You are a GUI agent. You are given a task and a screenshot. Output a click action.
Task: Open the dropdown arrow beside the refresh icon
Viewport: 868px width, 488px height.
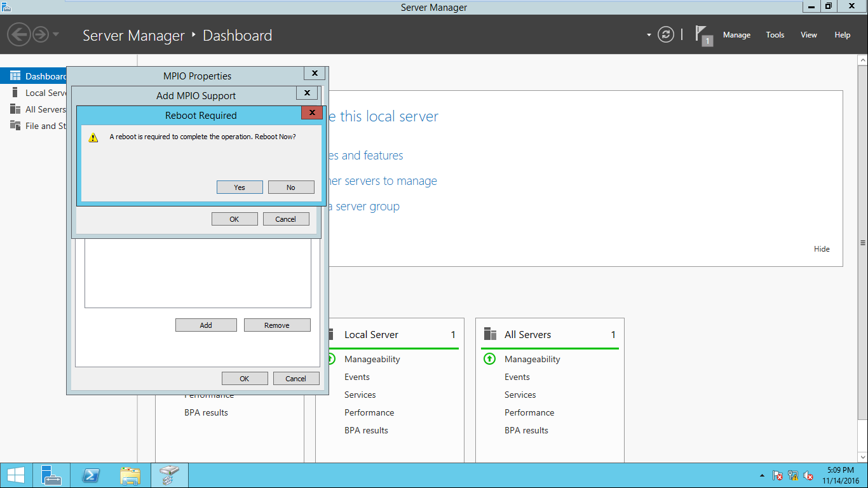coord(649,35)
